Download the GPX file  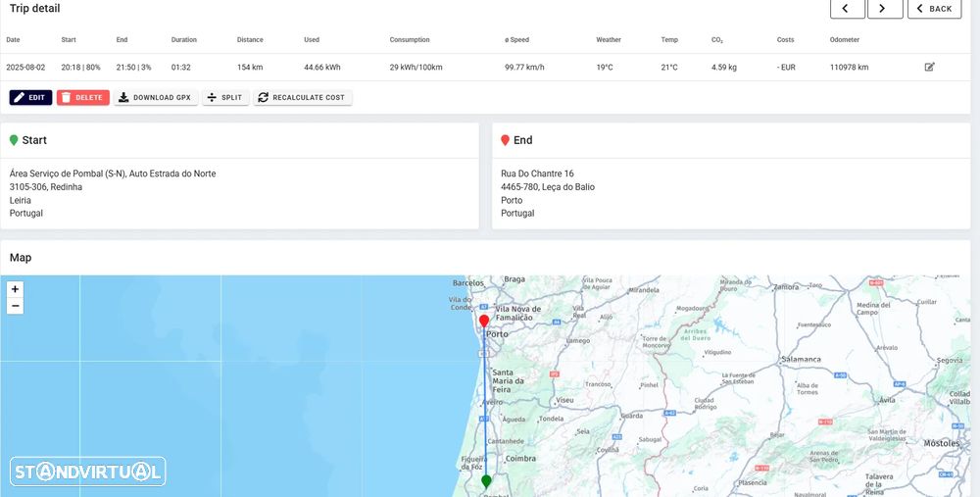[155, 98]
